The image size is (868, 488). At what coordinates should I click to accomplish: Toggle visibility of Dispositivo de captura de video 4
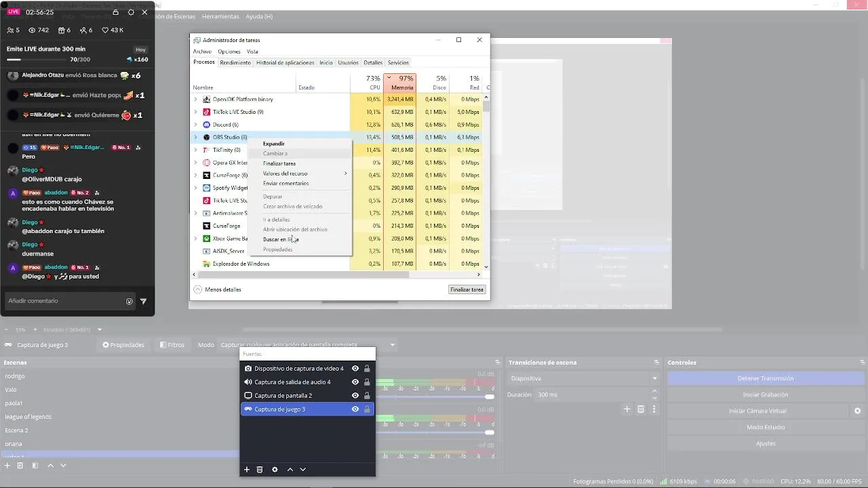pos(355,369)
